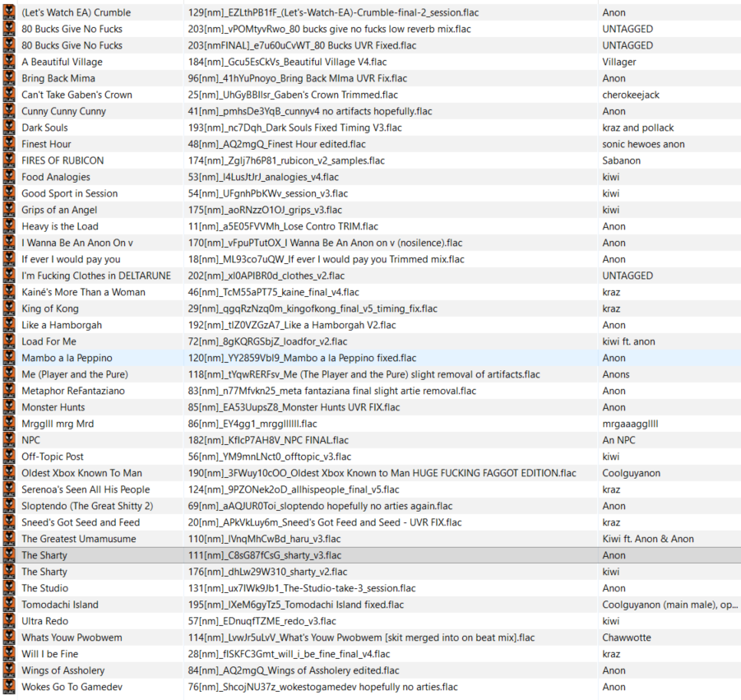Screen dimensions: 741x700
Task: Click the FLAC icon beside Tomodachi Island
Action: pos(9,605)
